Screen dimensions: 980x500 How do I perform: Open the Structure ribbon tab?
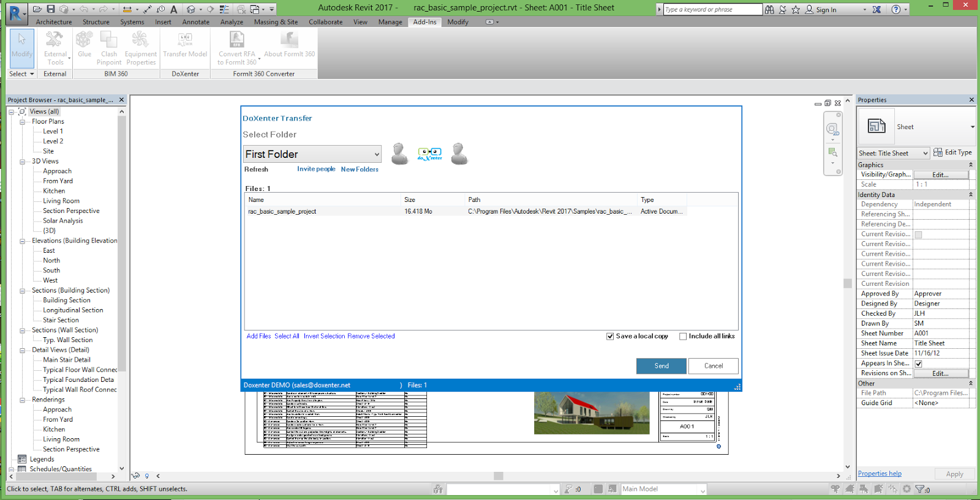(96, 22)
